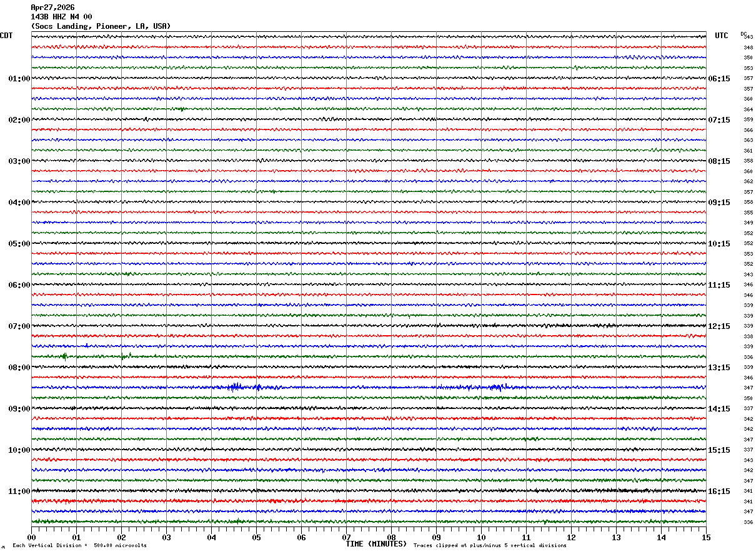756x554 pixels.
Task: Select the 16:15 UTC row label
Action: point(719,491)
